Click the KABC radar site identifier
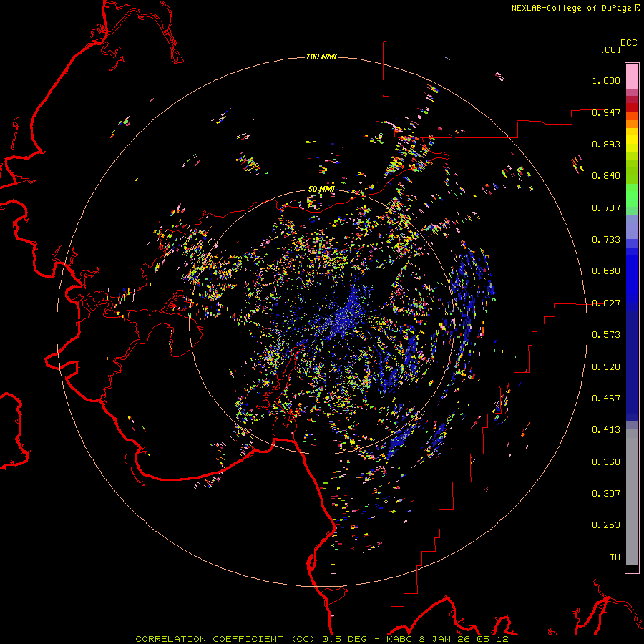The image size is (644, 644). [399, 639]
